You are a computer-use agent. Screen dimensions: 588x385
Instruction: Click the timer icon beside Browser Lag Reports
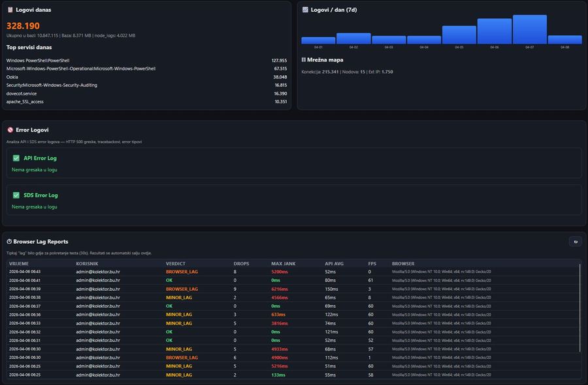click(x=9, y=242)
